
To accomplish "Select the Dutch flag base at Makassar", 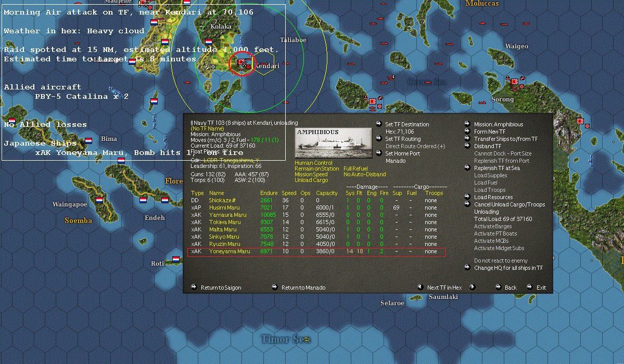I will [x=132, y=62].
